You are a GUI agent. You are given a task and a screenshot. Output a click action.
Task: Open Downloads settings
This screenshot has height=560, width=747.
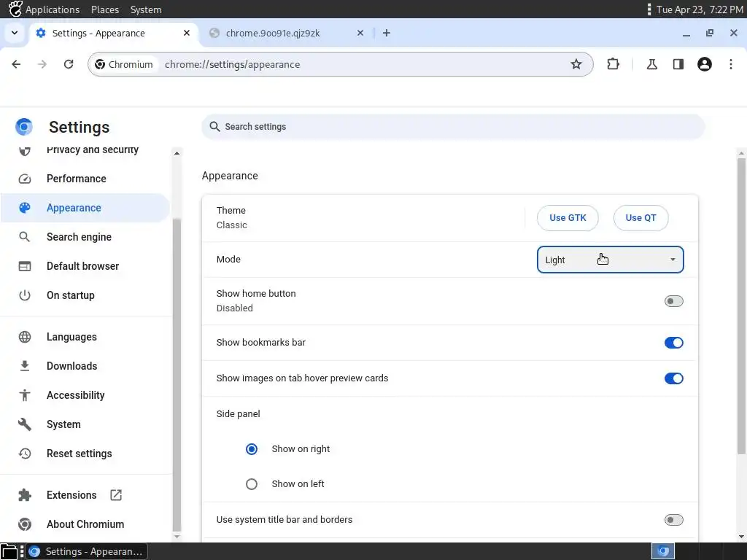(86, 366)
